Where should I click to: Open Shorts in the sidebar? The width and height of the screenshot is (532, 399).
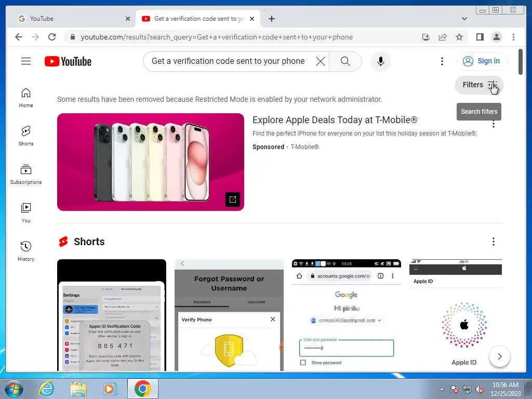click(26, 136)
